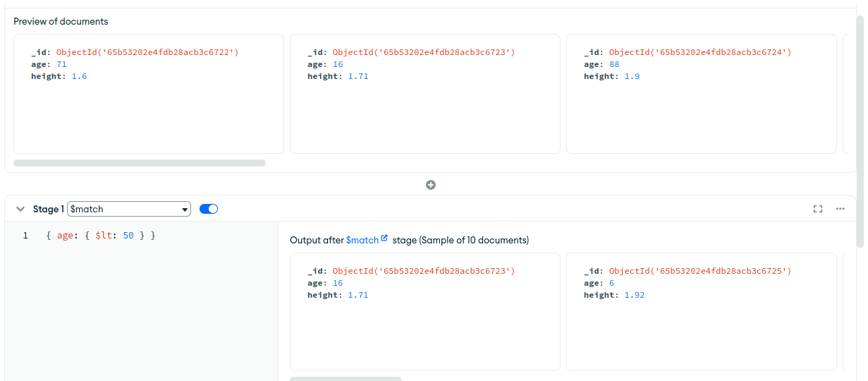
Task: Click inside the $match query editor
Action: click(x=141, y=303)
